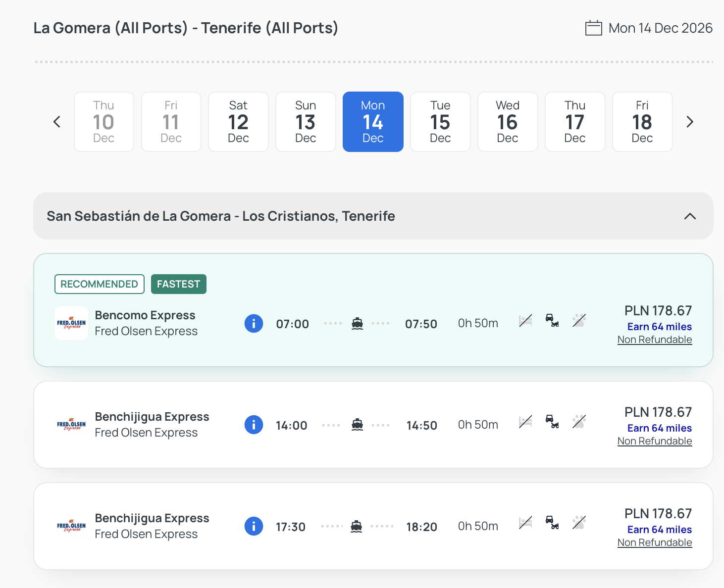Screen dimensions: 724x588
Task: Collapse San Sebastián de La Gomera route section
Action: 690,216
